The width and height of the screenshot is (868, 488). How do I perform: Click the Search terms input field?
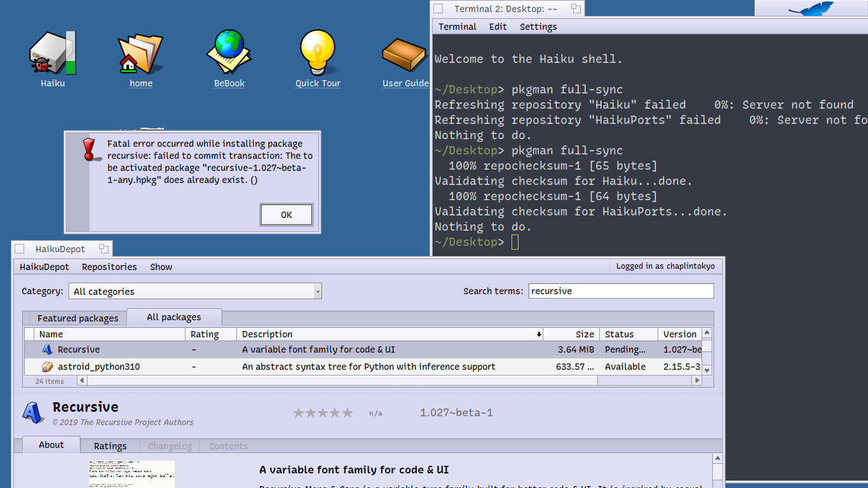[621, 291]
